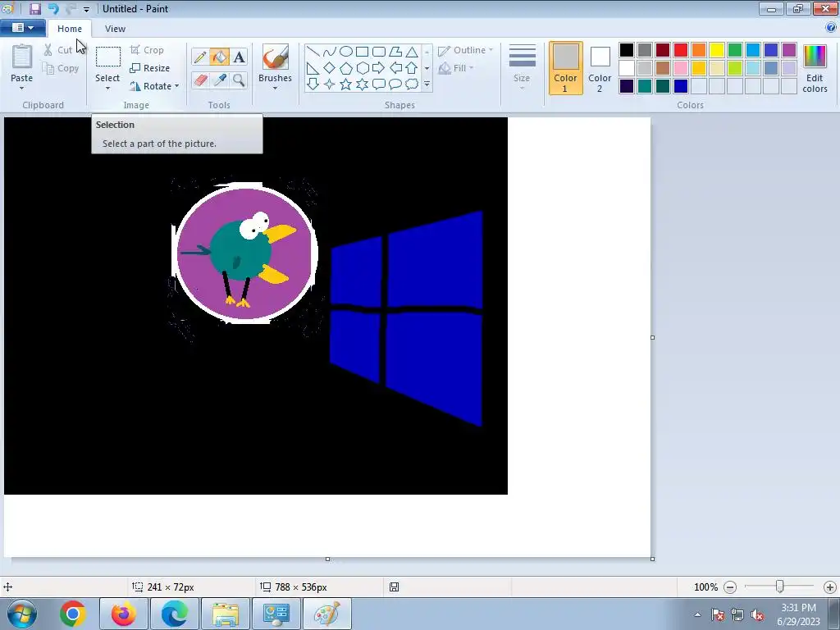This screenshot has height=630, width=840.
Task: Choose the Hexagon shape
Action: pyautogui.click(x=363, y=68)
